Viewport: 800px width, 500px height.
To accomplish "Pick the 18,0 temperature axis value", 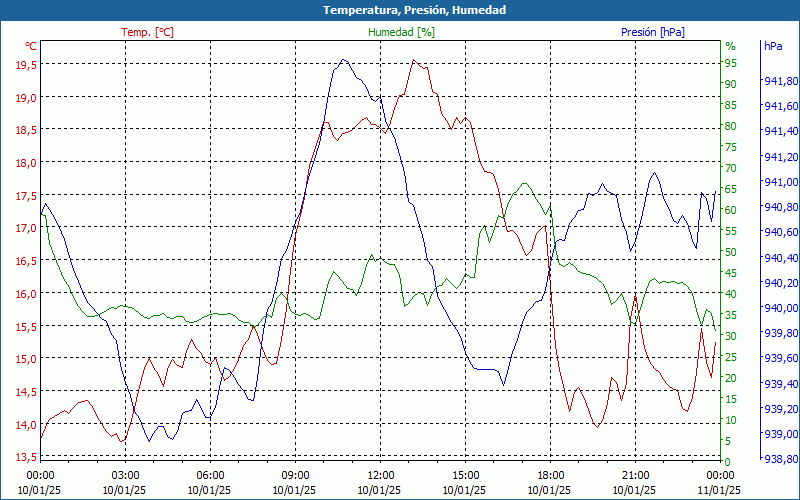I will coord(27,162).
